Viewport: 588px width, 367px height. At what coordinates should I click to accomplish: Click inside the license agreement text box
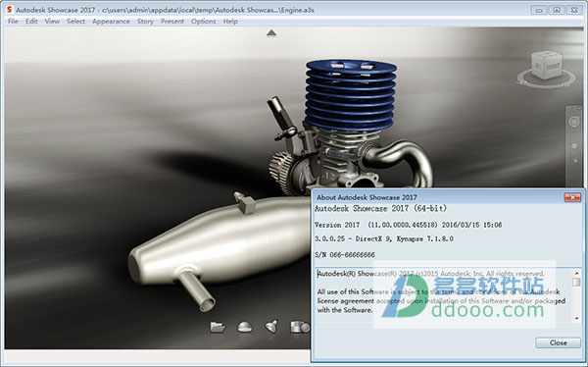444,295
